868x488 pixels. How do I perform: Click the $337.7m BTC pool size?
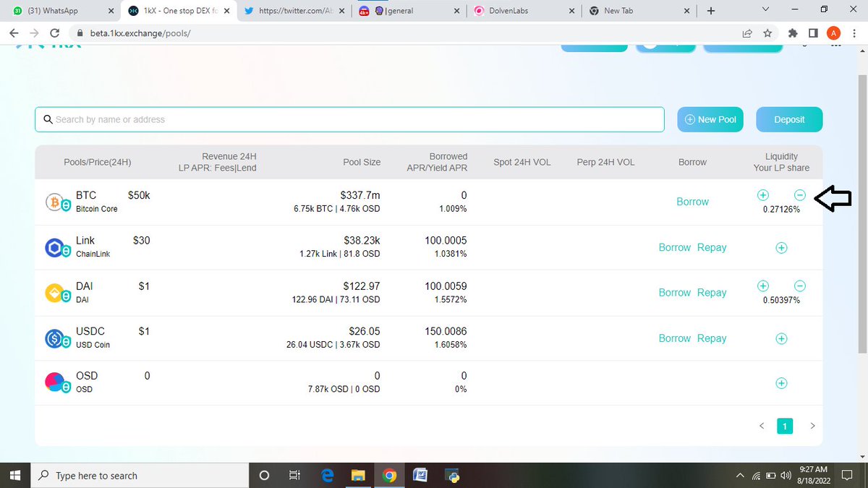[360, 195]
